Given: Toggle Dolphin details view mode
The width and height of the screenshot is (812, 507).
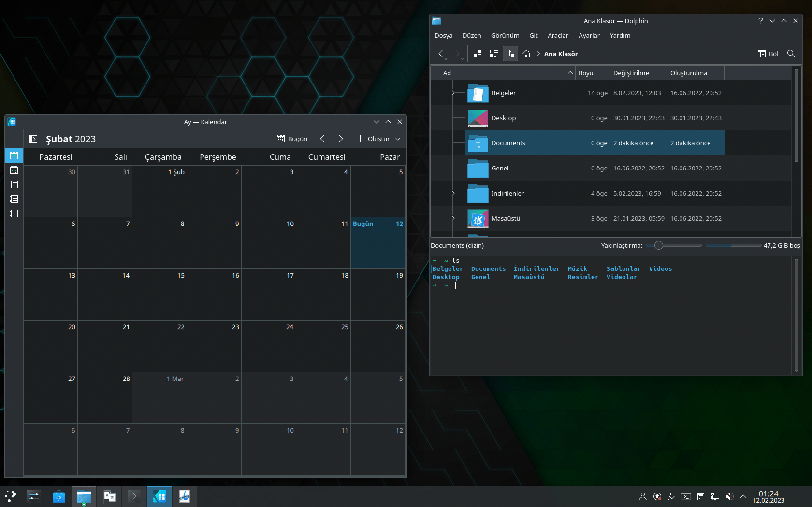Looking at the screenshot, I should click(x=510, y=54).
